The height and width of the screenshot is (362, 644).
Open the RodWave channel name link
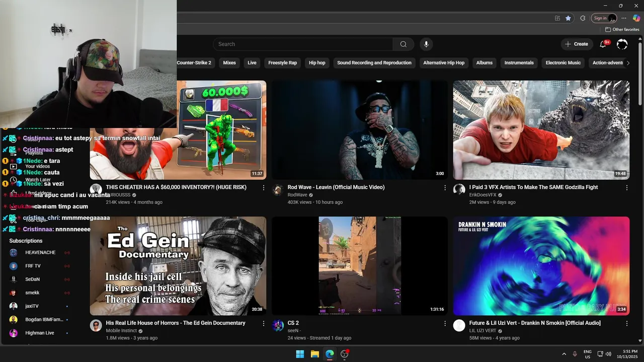coord(297,195)
